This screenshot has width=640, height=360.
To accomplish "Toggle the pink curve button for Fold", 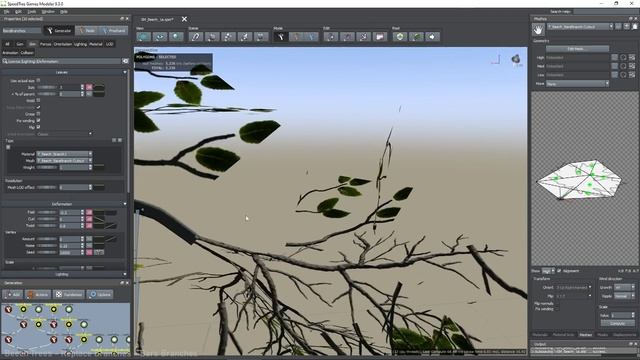I will point(89,212).
